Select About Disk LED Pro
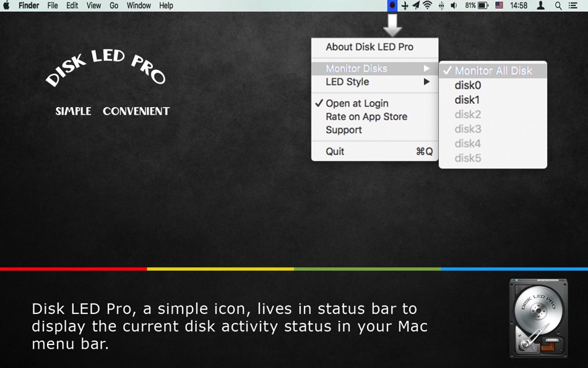 [374, 47]
